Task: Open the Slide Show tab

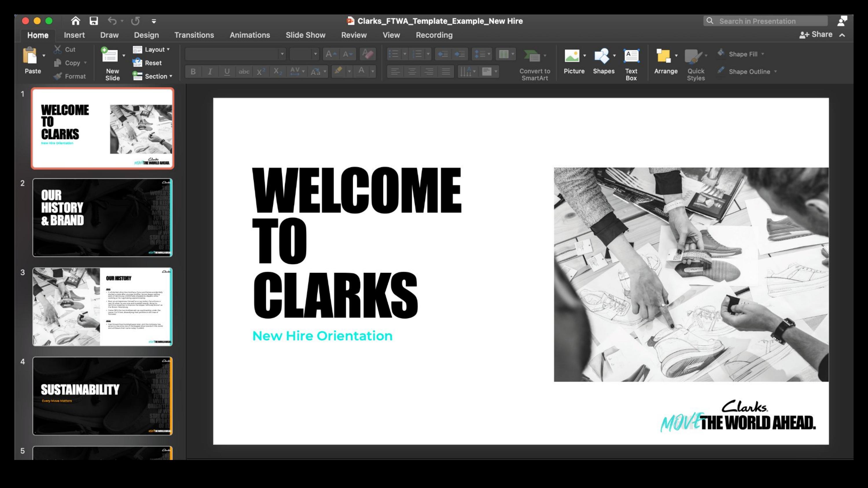Action: click(305, 35)
